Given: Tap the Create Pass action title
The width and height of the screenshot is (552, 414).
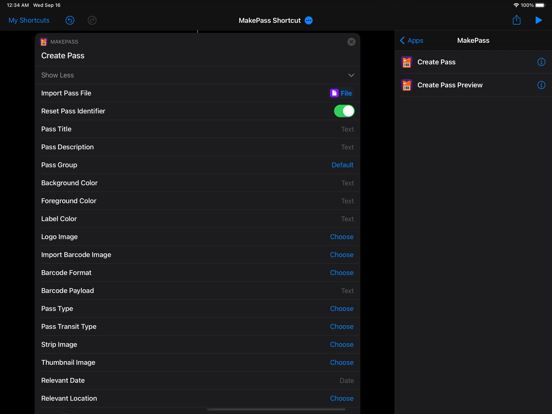Looking at the screenshot, I should (x=63, y=56).
